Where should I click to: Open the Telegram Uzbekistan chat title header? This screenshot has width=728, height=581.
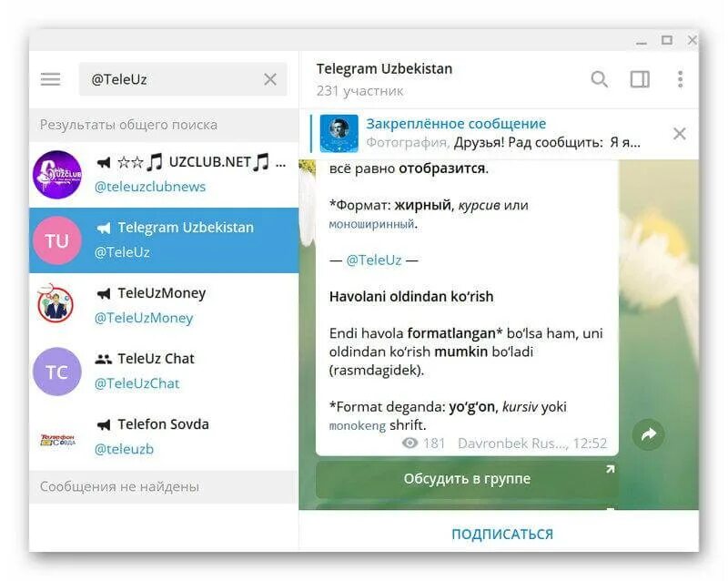384,69
